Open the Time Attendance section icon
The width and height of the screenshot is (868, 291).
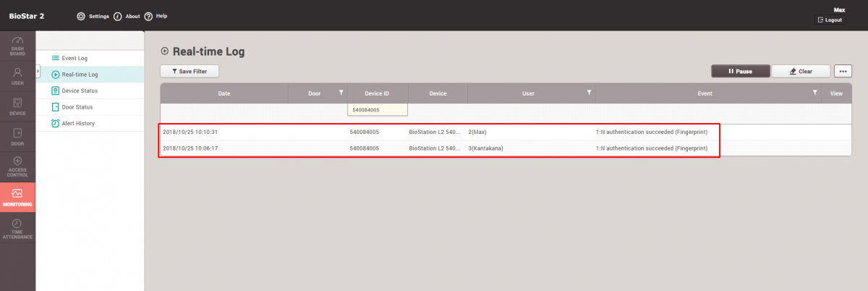(17, 227)
